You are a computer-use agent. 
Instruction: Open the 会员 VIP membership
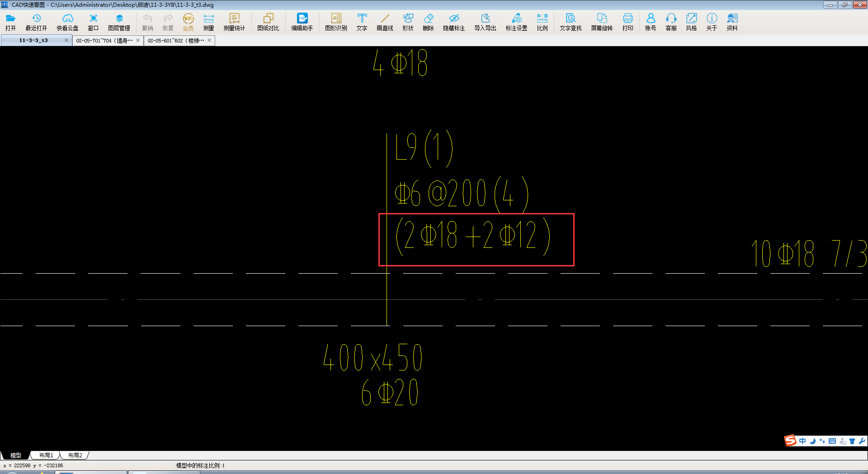click(188, 22)
